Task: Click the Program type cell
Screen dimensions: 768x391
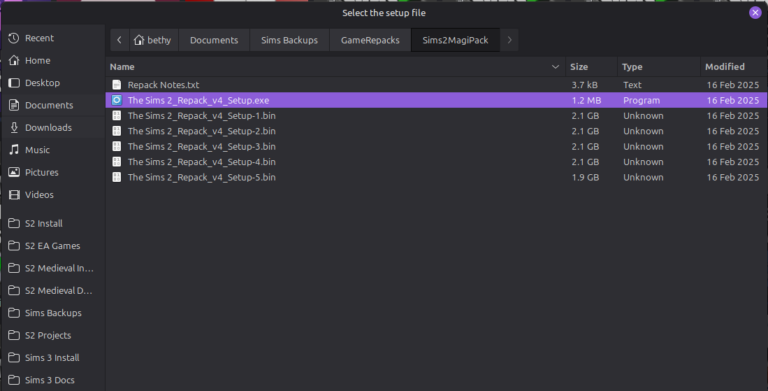Action: pyautogui.click(x=642, y=100)
